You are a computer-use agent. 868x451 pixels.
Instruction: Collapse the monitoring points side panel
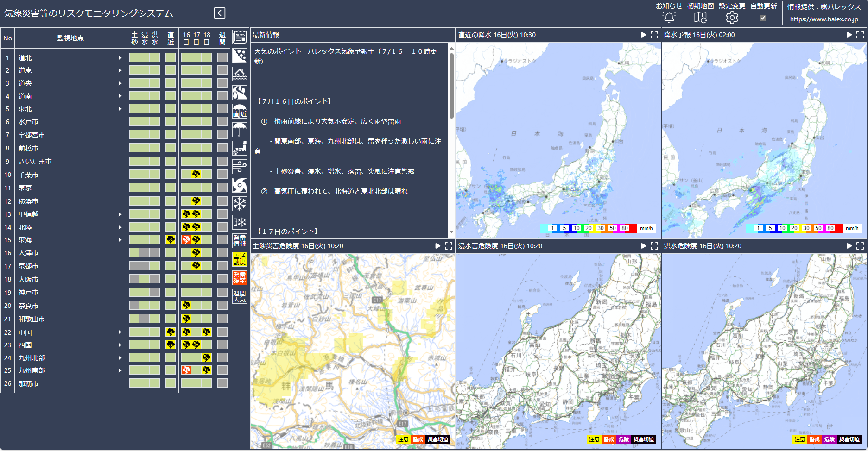coord(220,13)
